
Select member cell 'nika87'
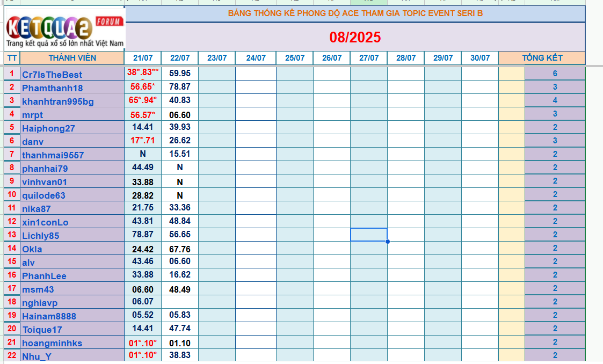pyautogui.click(x=72, y=208)
